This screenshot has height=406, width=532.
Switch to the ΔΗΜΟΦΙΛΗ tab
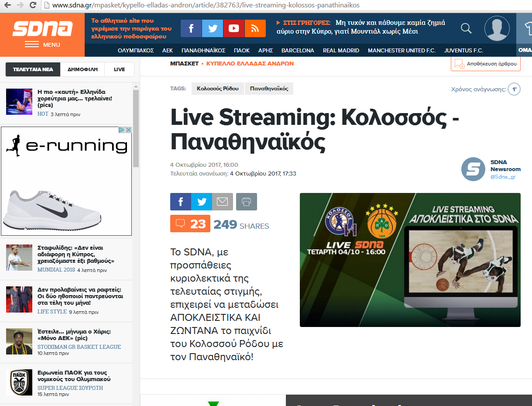pos(82,69)
